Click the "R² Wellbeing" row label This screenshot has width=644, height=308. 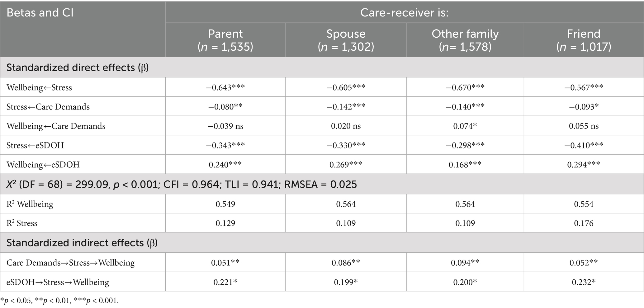coord(30,204)
